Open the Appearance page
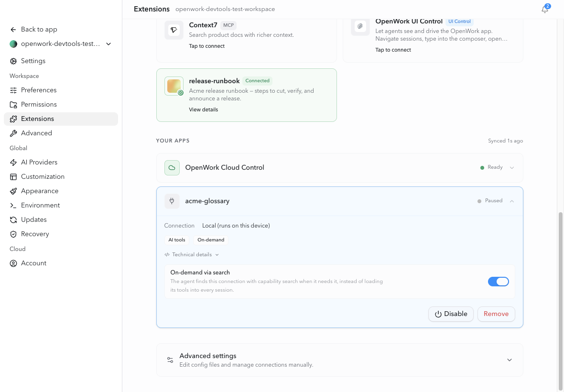Image resolution: width=564 pixels, height=392 pixels. [61, 191]
